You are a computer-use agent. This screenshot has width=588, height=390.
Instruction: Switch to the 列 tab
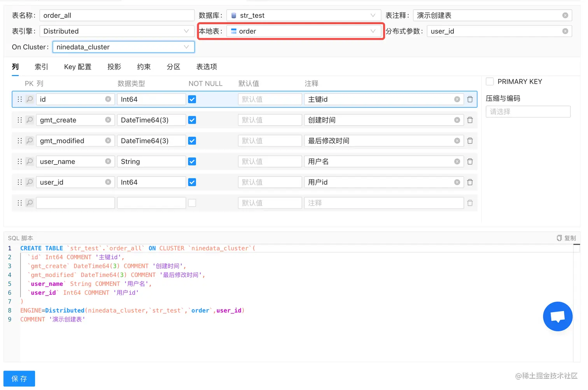(x=15, y=67)
